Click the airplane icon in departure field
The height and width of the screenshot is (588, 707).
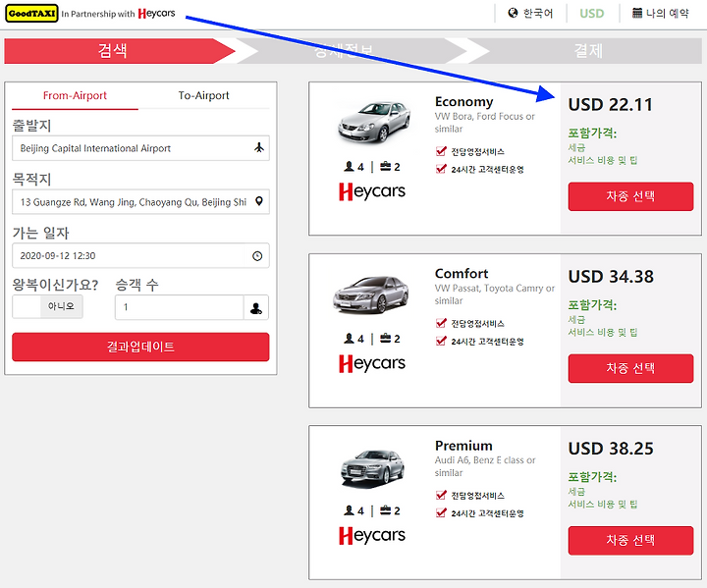click(x=259, y=147)
